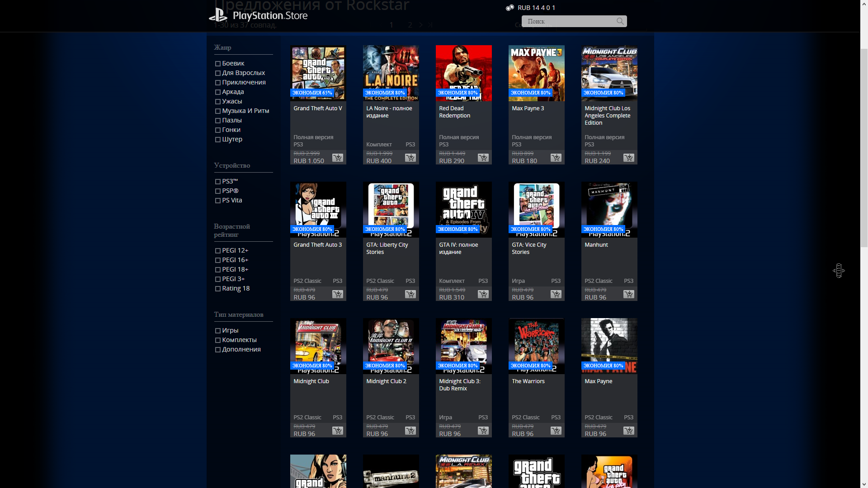Enable the Приключения genre filter
The height and width of the screenshot is (488, 868).
(218, 83)
